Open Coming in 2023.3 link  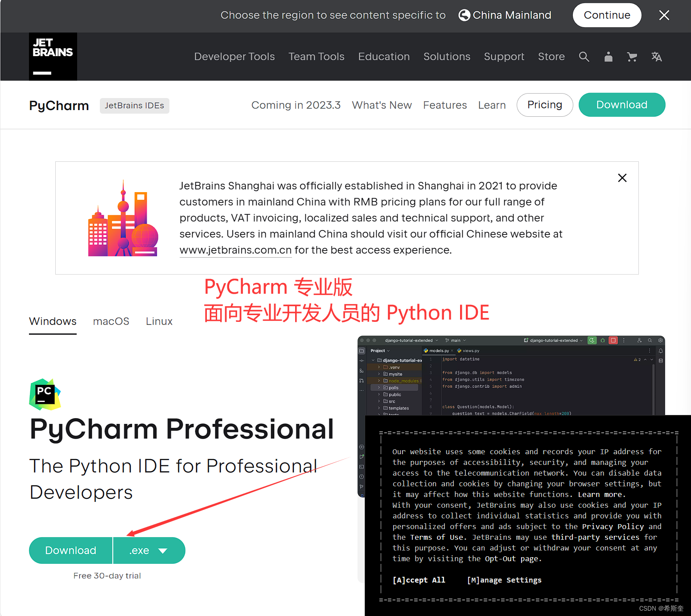pyautogui.click(x=296, y=105)
